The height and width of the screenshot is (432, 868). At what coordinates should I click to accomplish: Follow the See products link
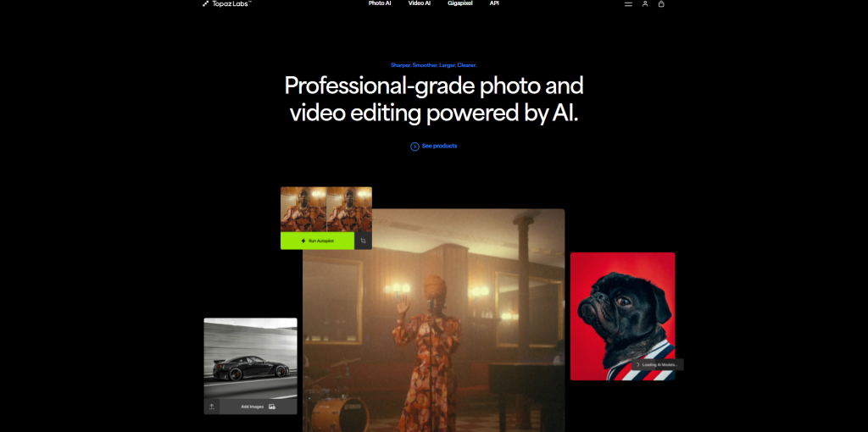[440, 146]
